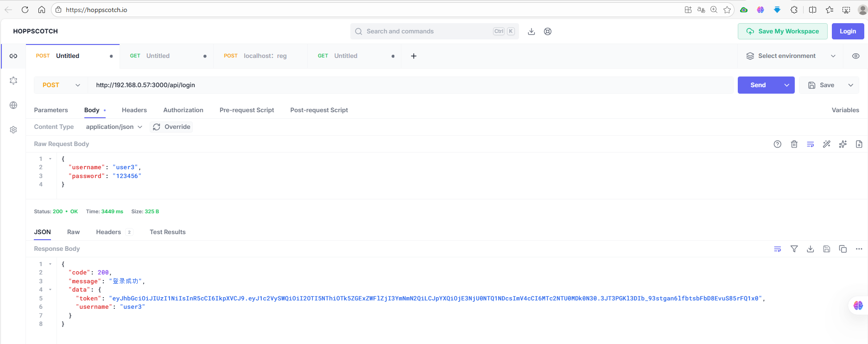The height and width of the screenshot is (344, 868).
Task: Download the response body
Action: coord(811,249)
